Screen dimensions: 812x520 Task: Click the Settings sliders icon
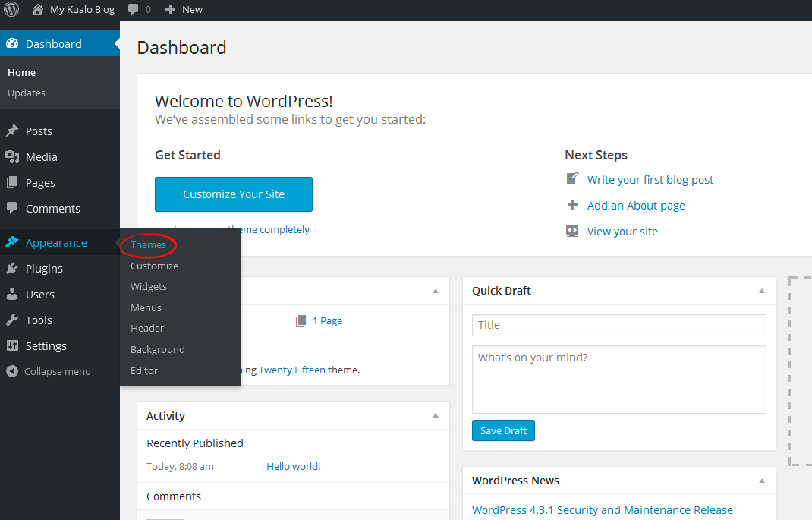tap(12, 345)
